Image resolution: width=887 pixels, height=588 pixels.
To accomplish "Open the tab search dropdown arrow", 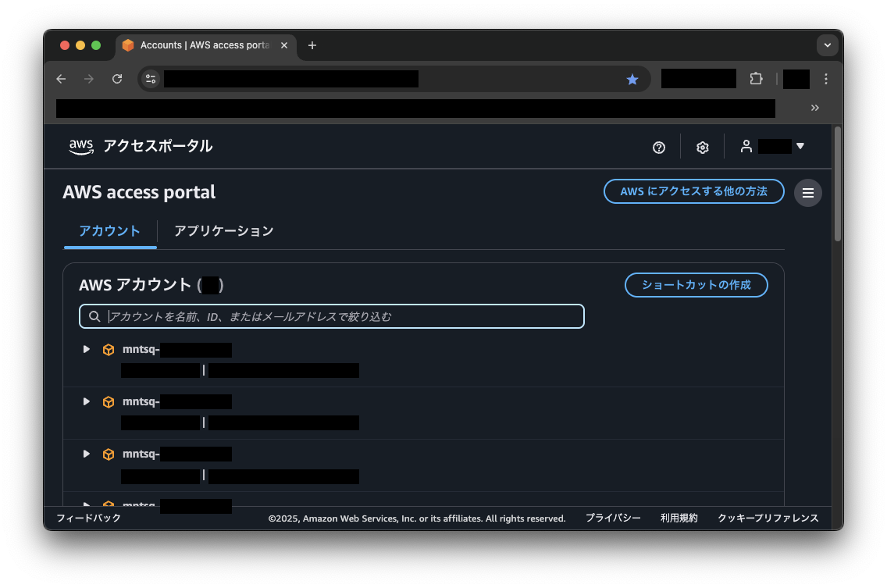I will pos(827,45).
